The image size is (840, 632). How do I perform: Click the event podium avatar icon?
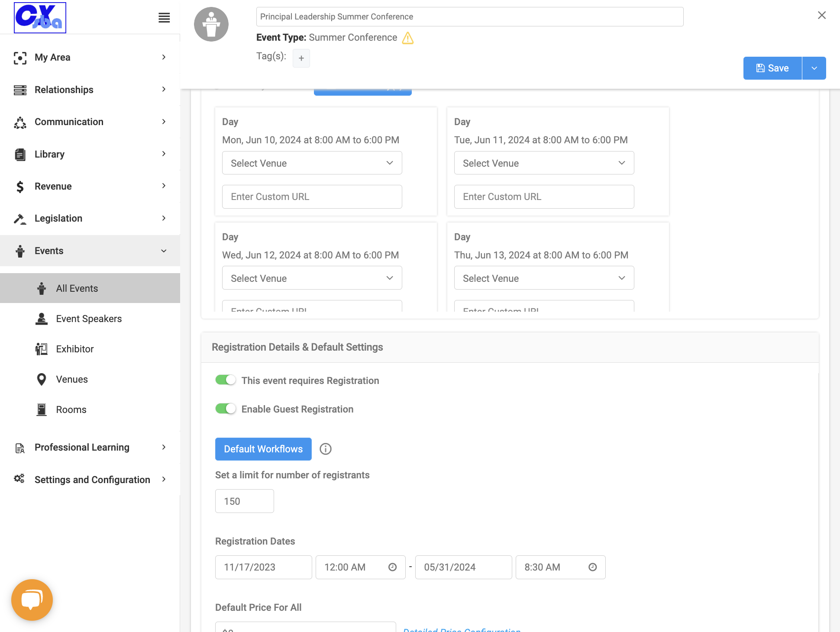pos(211,24)
